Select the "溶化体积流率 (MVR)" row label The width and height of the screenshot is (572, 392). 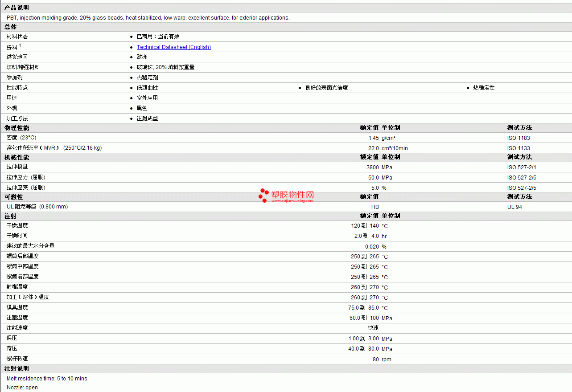[x=54, y=148]
